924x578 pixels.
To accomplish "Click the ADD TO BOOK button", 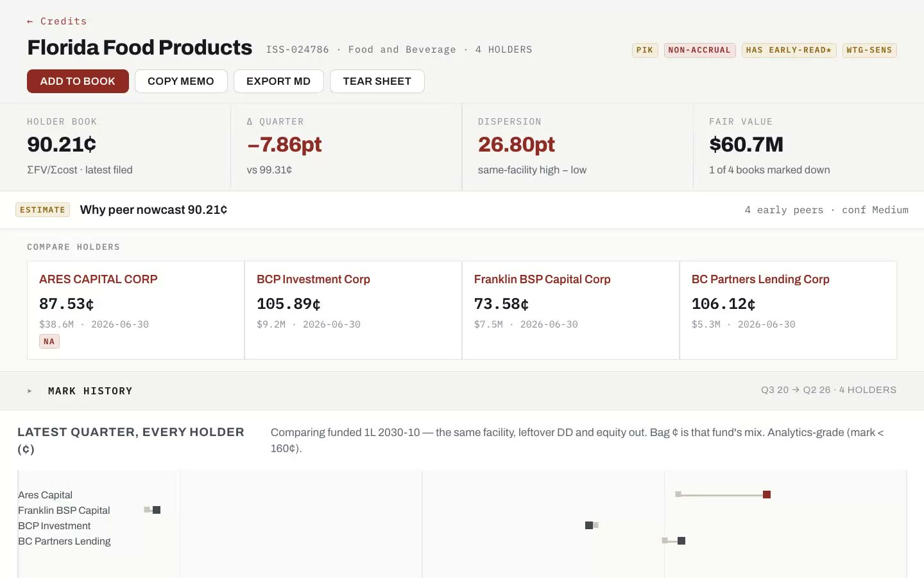I will pyautogui.click(x=78, y=81).
